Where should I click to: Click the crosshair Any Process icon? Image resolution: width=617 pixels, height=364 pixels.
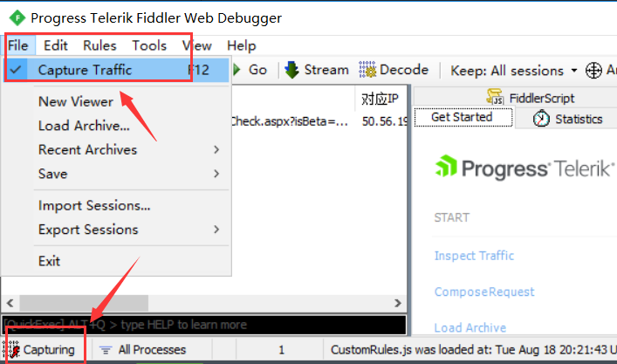593,71
